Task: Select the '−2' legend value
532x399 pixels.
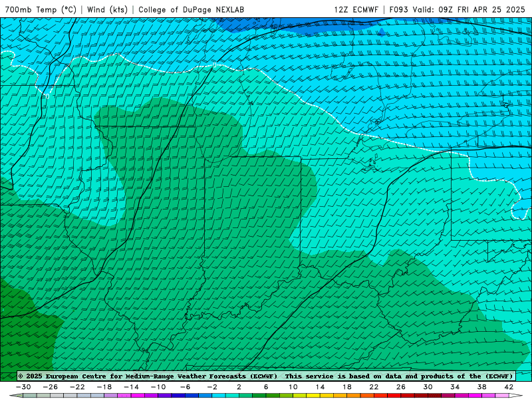Action: (212, 387)
